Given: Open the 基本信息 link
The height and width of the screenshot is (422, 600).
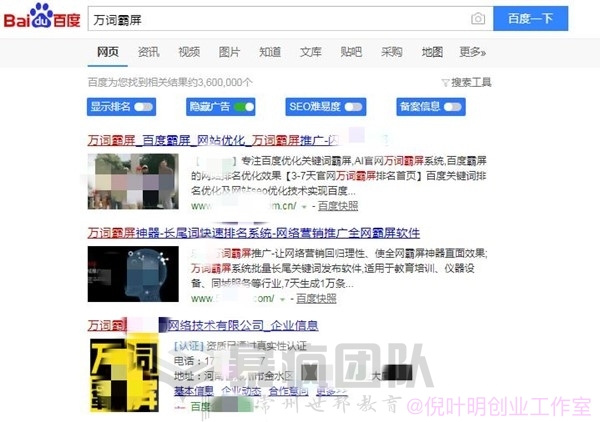Looking at the screenshot, I should tap(194, 391).
